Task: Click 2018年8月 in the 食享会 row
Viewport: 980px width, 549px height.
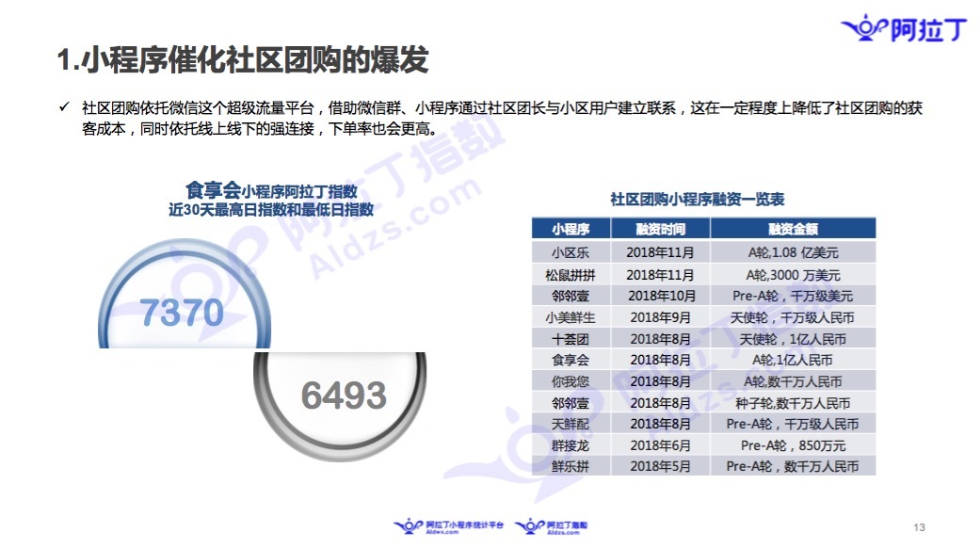Action: coord(661,360)
